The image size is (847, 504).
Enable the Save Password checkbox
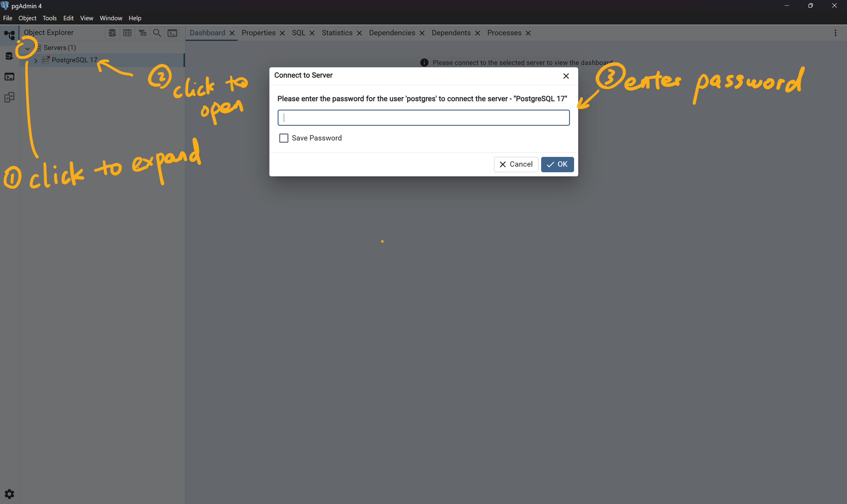pos(284,138)
